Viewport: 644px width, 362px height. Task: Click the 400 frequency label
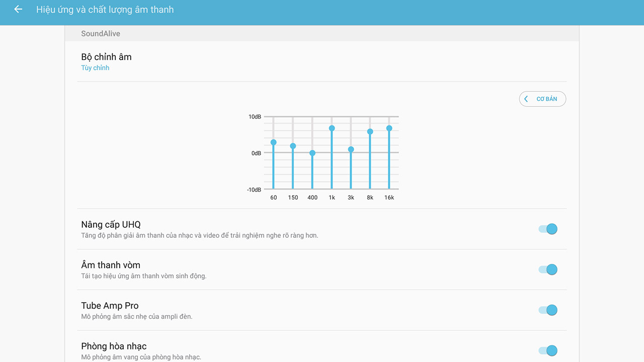coord(312,198)
